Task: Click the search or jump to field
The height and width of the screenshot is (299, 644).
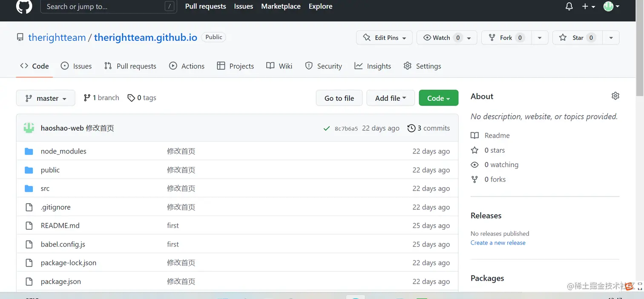Action: click(x=109, y=6)
